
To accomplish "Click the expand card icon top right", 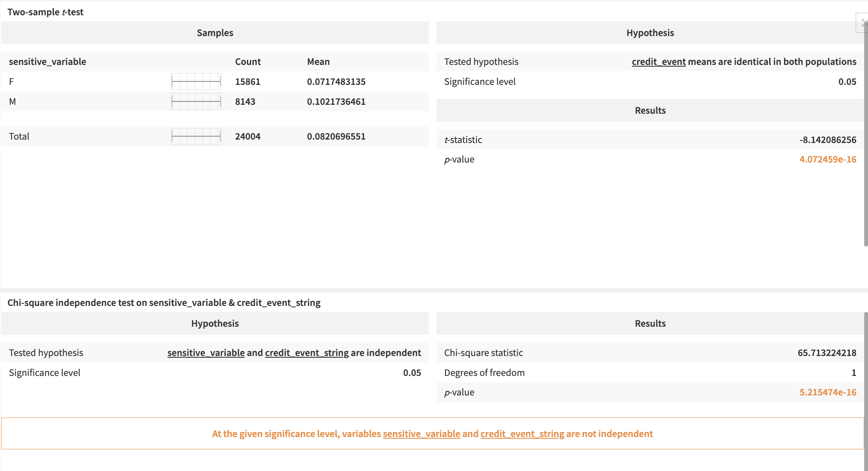I will click(864, 23).
